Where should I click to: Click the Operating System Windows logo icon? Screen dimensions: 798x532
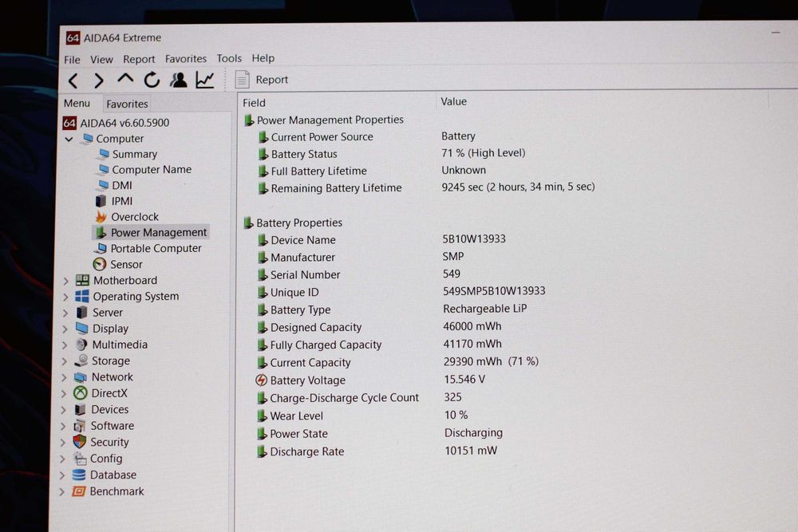[x=81, y=296]
